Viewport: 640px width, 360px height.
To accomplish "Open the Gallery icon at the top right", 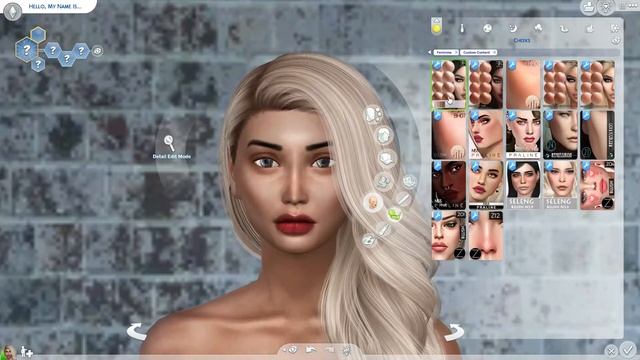I will [x=607, y=7].
